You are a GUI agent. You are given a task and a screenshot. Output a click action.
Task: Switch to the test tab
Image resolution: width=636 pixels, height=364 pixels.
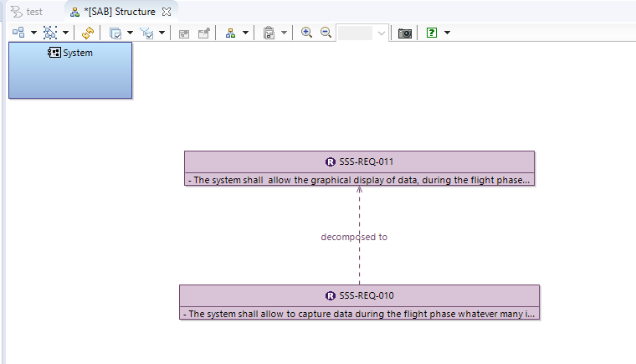27,12
